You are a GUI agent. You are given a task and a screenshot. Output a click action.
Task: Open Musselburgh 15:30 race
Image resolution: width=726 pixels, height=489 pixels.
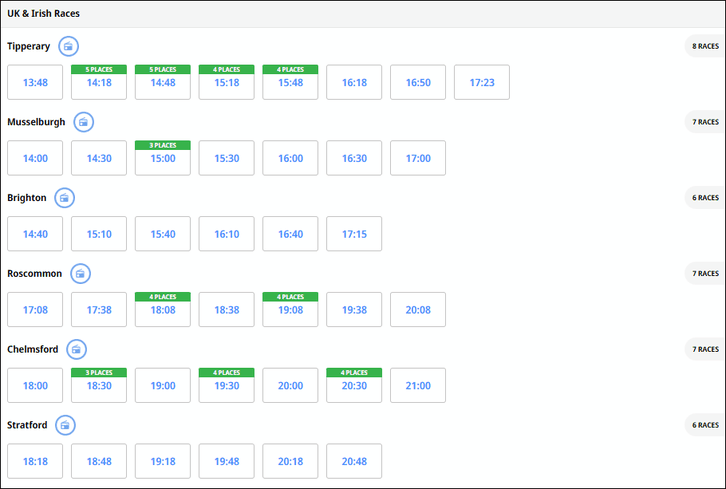click(227, 158)
